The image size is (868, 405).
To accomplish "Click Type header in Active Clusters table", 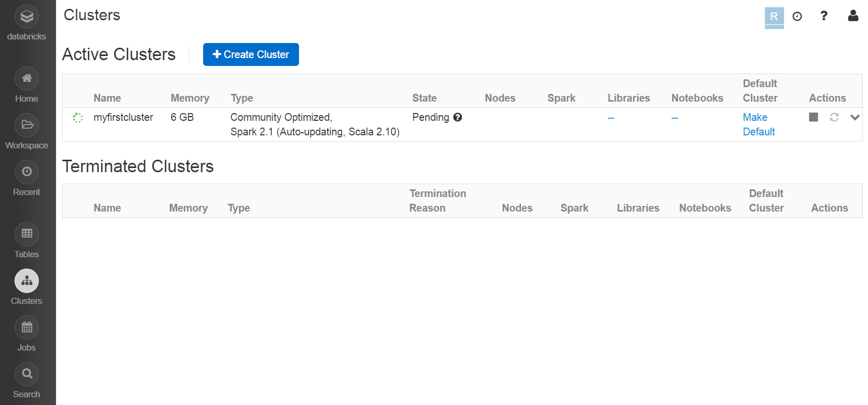I will pos(242,98).
